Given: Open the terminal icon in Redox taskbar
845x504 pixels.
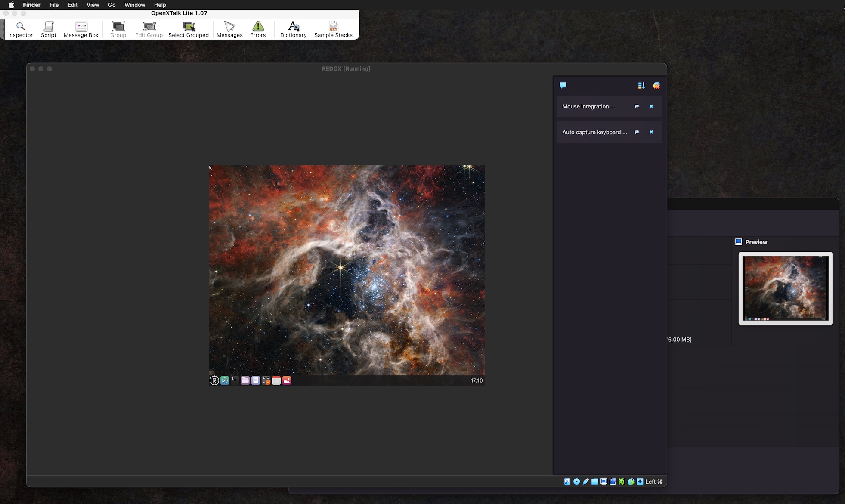Looking at the screenshot, I should [x=235, y=380].
